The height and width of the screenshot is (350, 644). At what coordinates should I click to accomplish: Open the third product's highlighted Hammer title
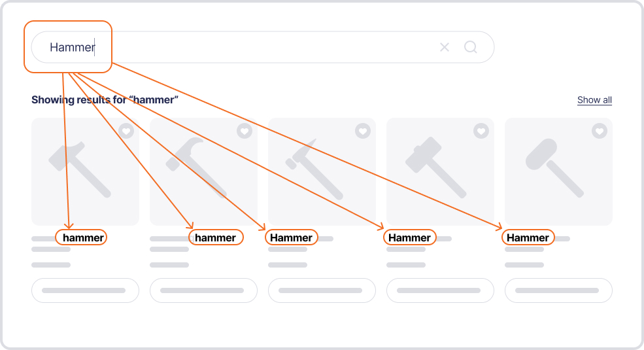point(291,237)
